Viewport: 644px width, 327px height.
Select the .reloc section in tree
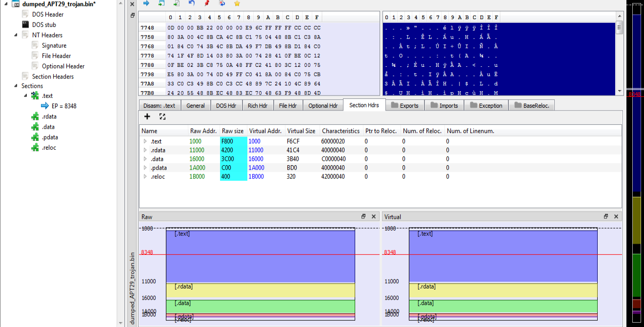(49, 148)
